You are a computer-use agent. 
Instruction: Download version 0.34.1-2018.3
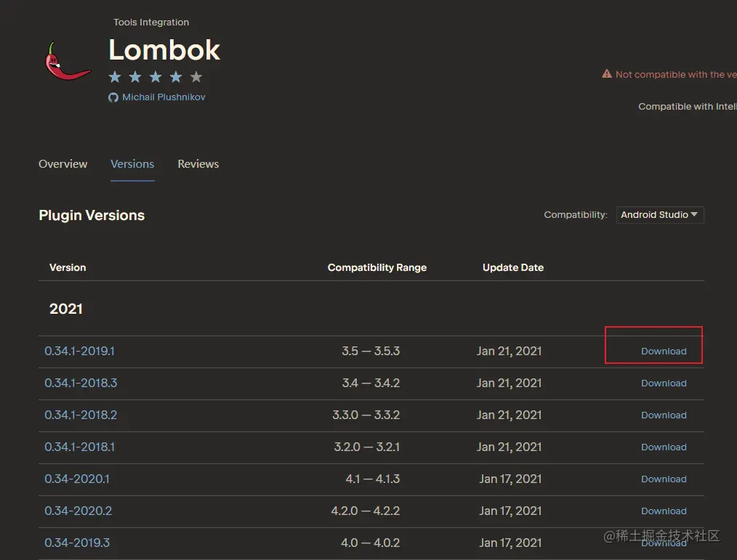(x=664, y=383)
